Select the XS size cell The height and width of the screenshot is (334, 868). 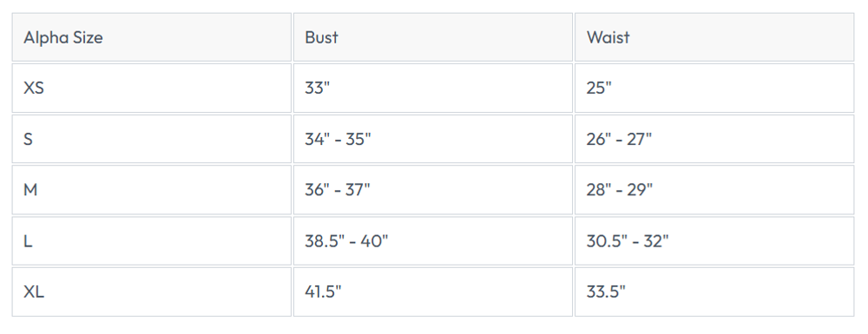click(152, 88)
